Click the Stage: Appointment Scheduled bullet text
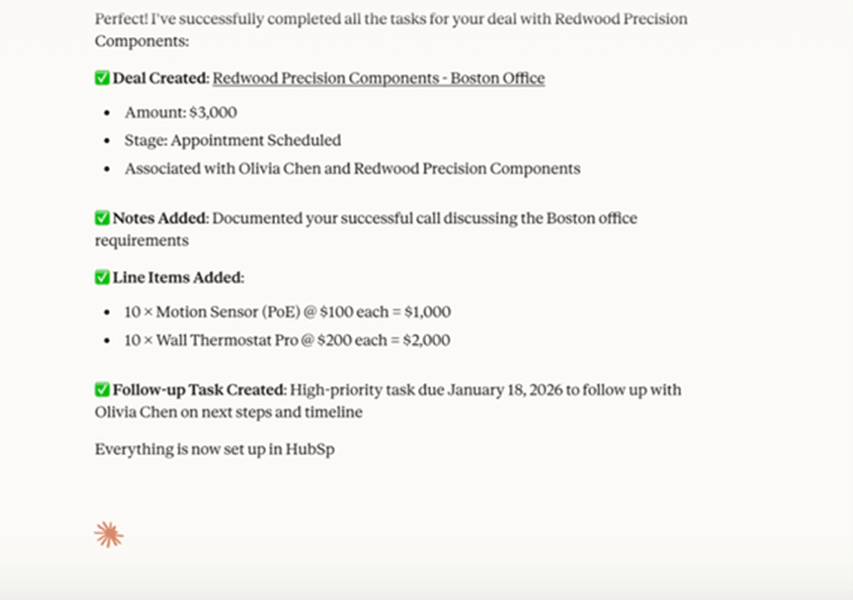The width and height of the screenshot is (853, 600). tap(232, 140)
